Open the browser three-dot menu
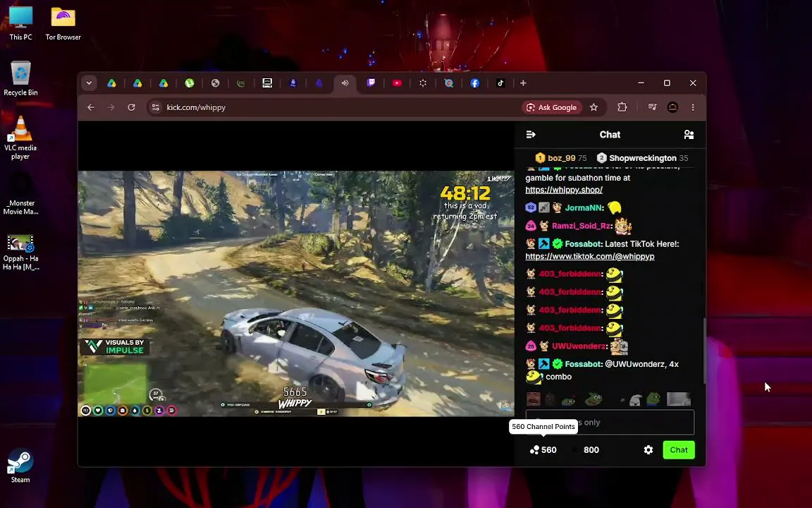 point(693,107)
